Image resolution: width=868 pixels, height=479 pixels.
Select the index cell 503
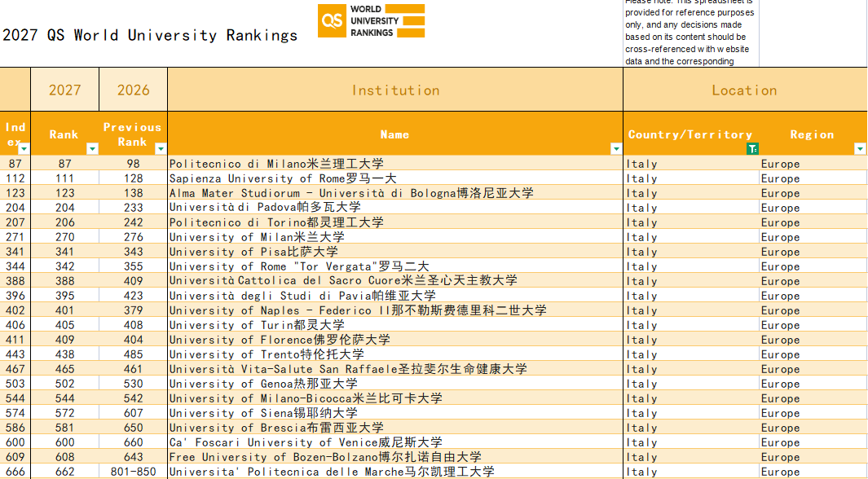15,384
